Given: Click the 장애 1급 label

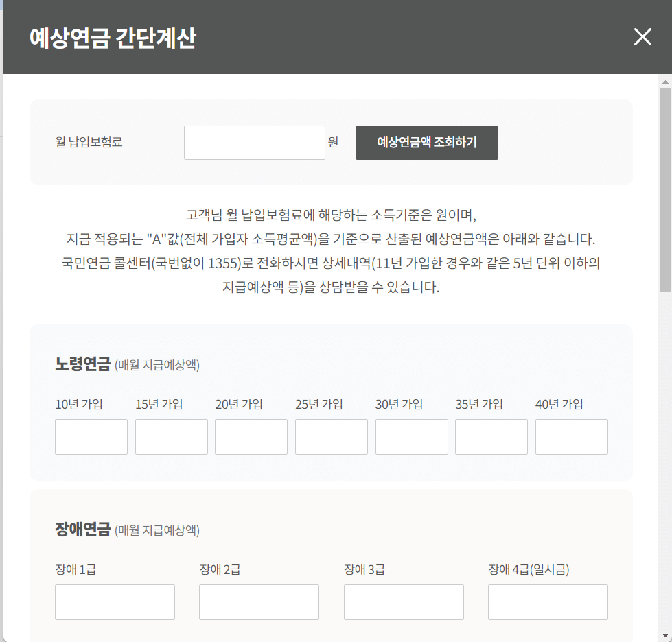Looking at the screenshot, I should click(76, 569).
